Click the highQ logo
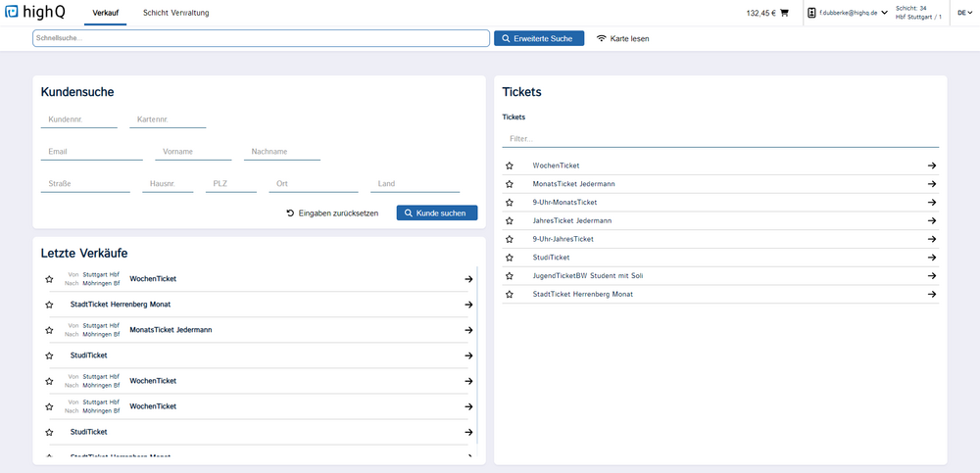This screenshot has width=980, height=473. 37,13
